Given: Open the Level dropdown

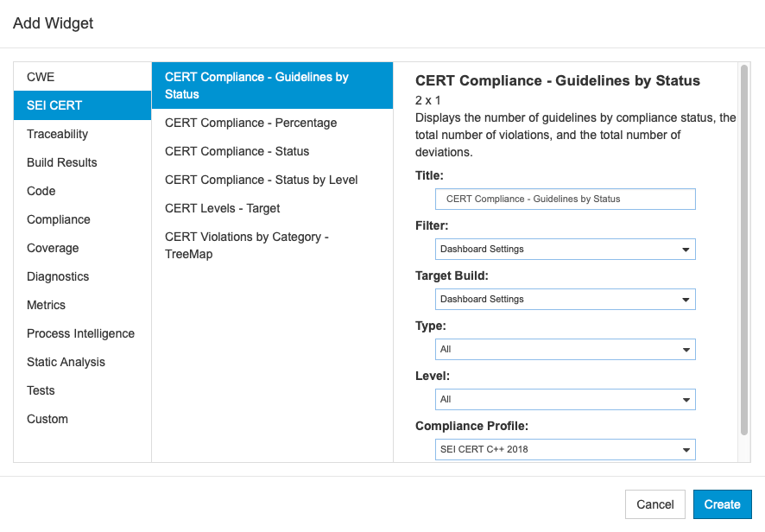Looking at the screenshot, I should pos(565,399).
